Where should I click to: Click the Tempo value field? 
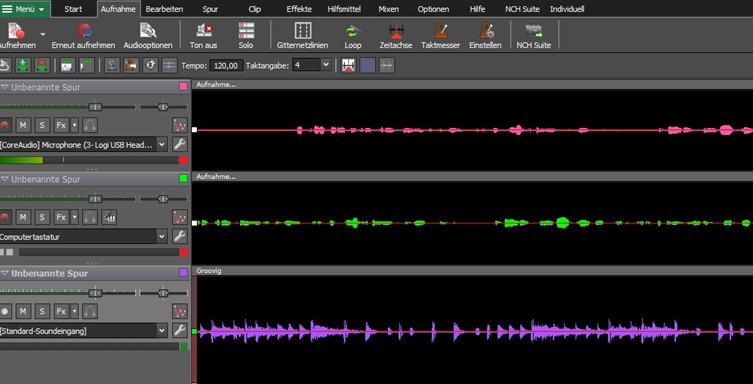click(x=226, y=66)
